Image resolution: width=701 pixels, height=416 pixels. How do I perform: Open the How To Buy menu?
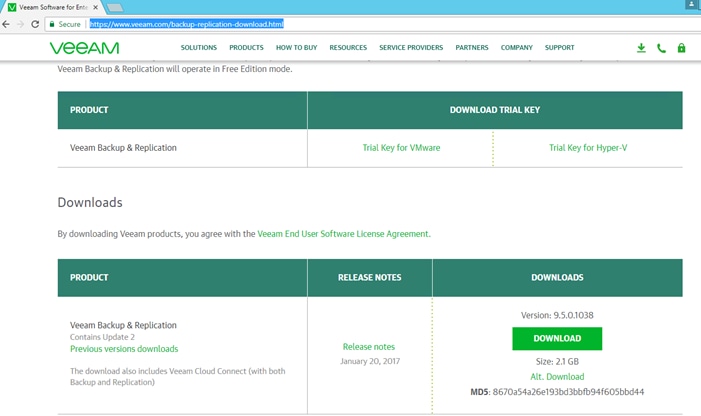[x=296, y=47]
